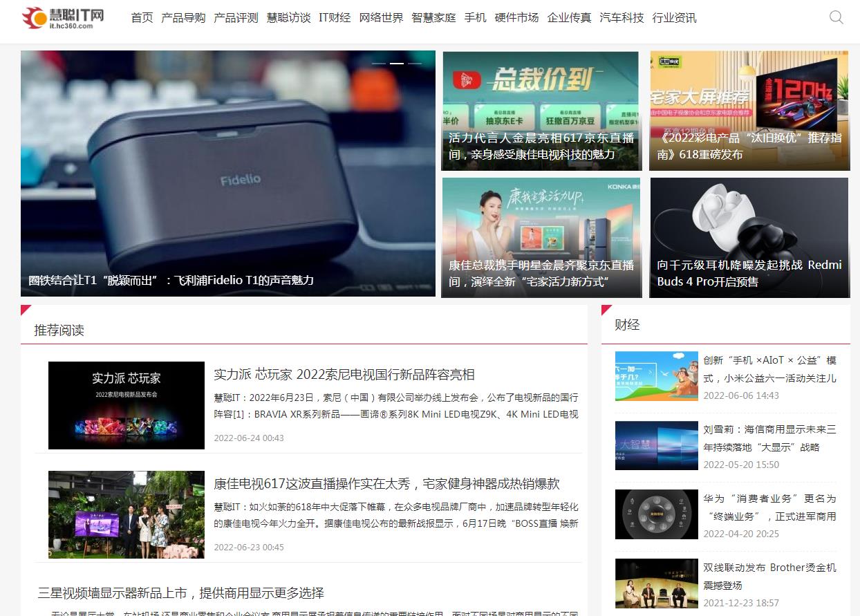Open 创新"手机 ×AIoT × 公益"模式 article
860x616 pixels.
(x=770, y=369)
